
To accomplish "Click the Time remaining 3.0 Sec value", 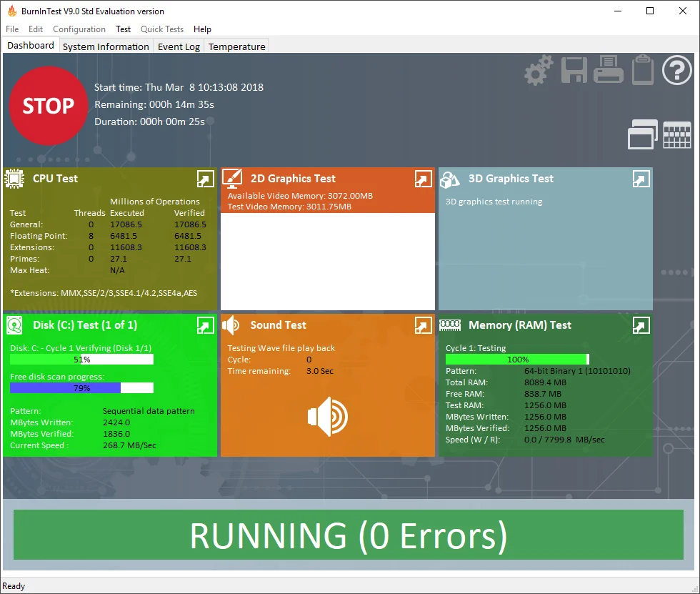I will click(320, 371).
